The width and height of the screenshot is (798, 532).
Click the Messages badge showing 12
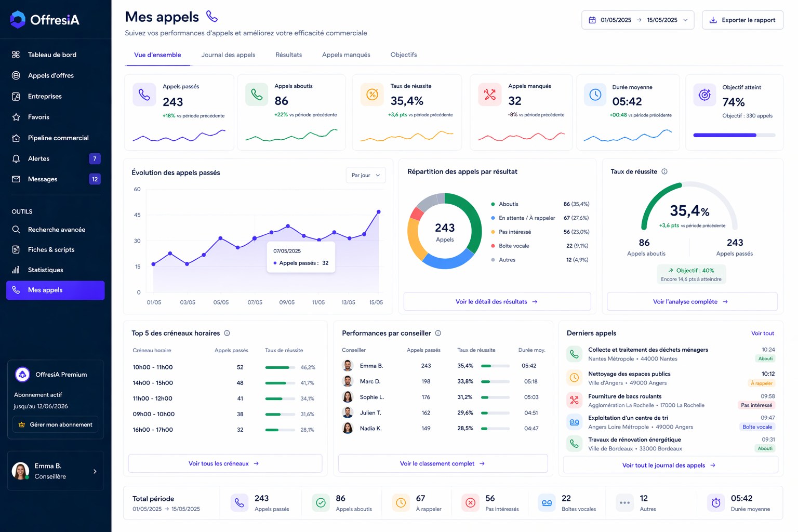(95, 179)
